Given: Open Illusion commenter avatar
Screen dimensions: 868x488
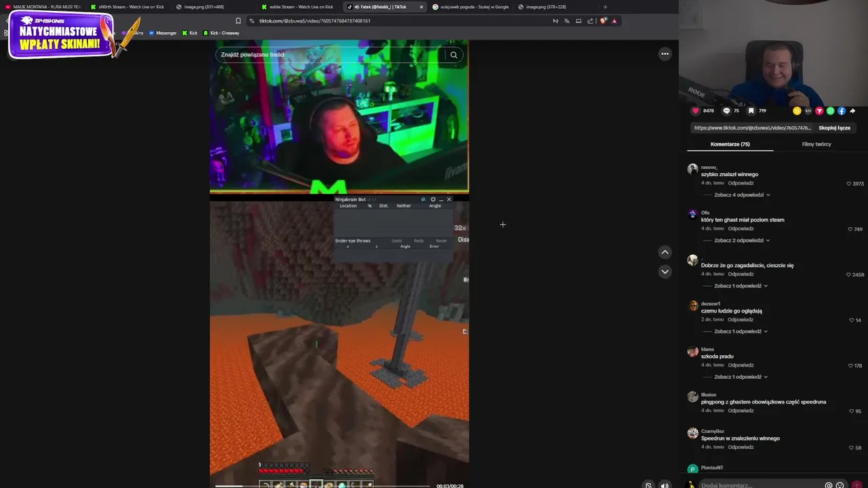Looking at the screenshot, I should 692,396.
